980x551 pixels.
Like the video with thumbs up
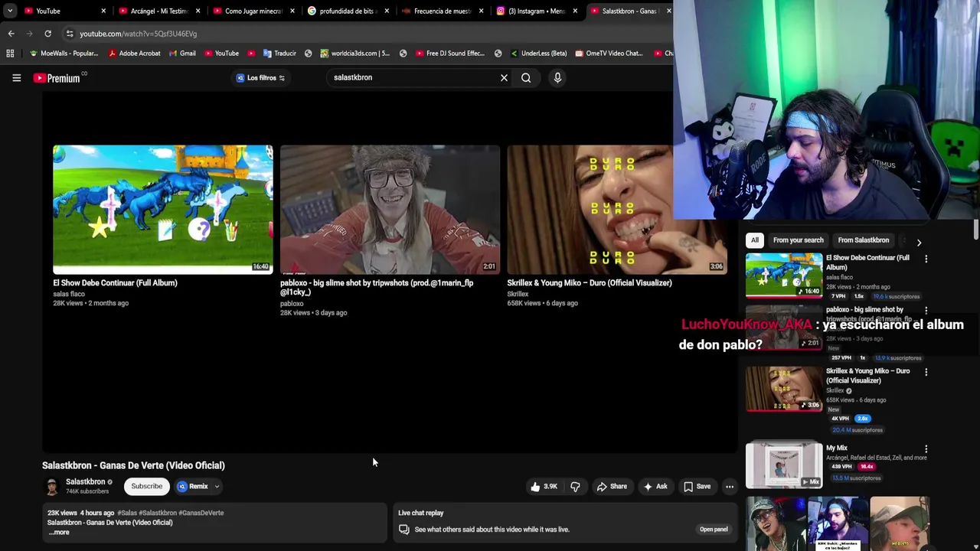(x=544, y=487)
